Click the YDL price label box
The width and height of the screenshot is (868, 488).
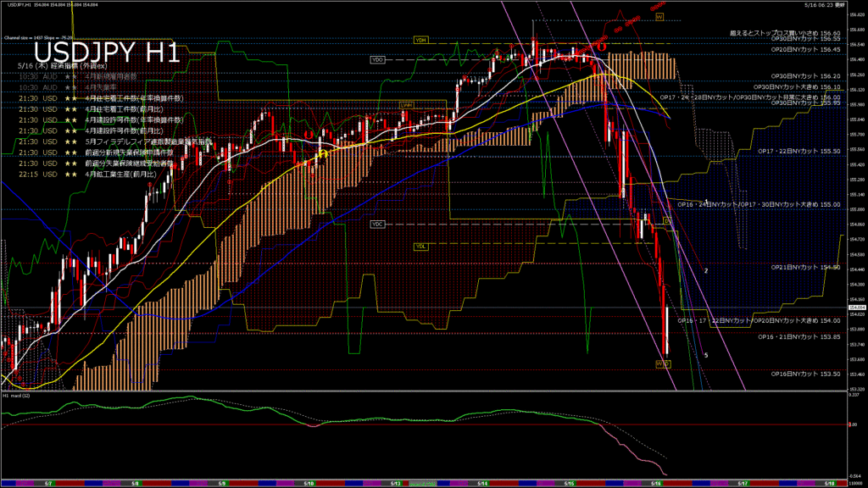[x=420, y=247]
